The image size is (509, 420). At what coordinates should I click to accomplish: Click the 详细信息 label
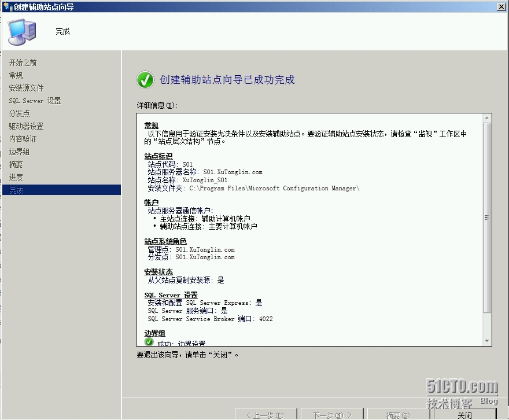coord(157,105)
